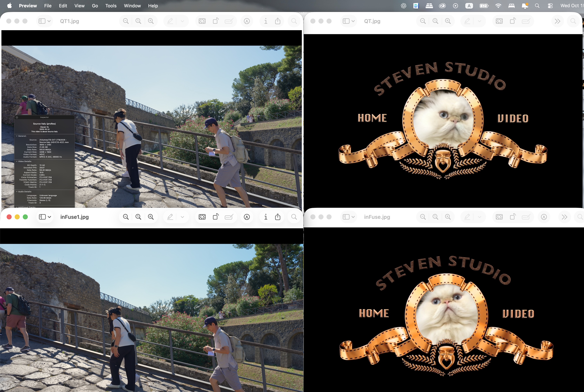Toggle the sidebar in the QT1.jpg window

[x=42, y=21]
